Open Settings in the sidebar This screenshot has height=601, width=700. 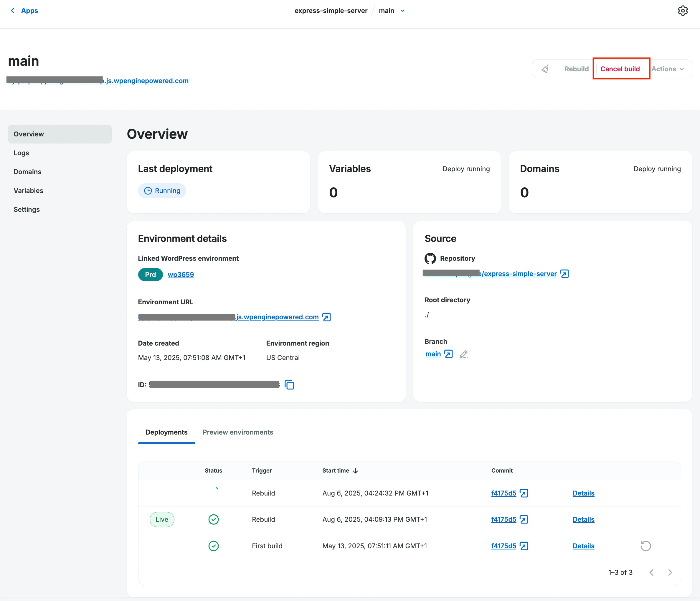pos(27,209)
